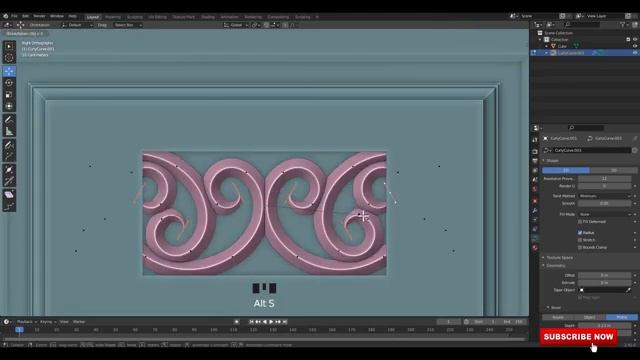The image size is (640, 360).
Task: Select the Randomize tool at toolbar bottom
Action: (x=9, y=206)
